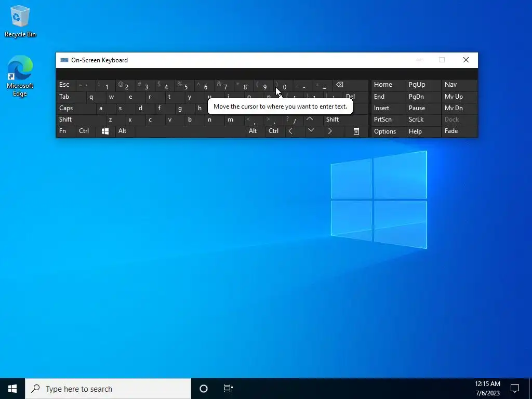
Task: Toggle the left Shift key
Action: tap(81, 119)
